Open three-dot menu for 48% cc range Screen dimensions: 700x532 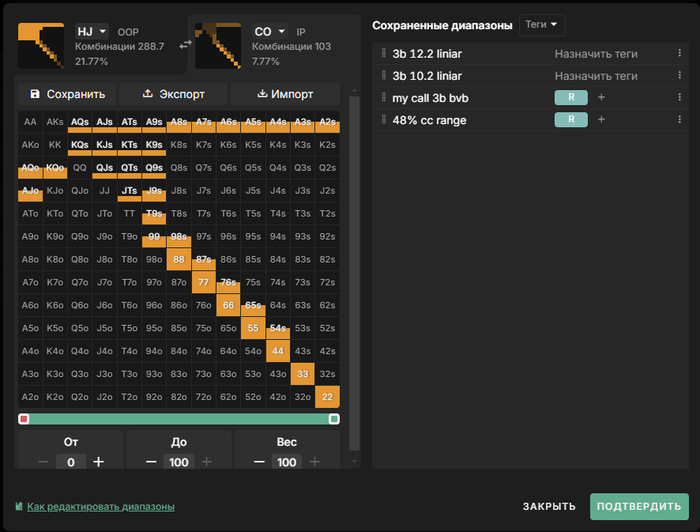pos(679,120)
